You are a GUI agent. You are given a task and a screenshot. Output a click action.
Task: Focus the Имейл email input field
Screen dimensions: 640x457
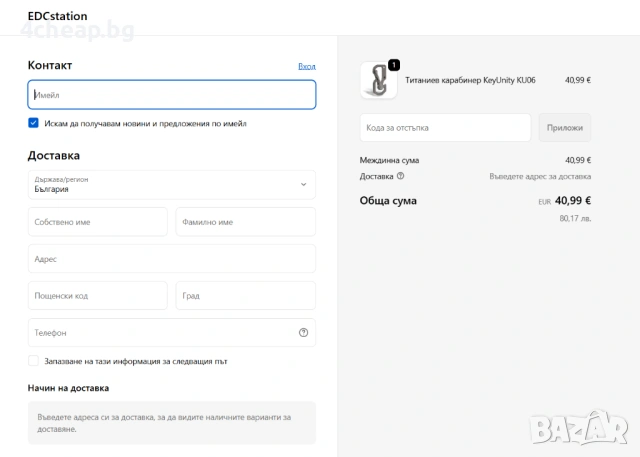point(172,95)
